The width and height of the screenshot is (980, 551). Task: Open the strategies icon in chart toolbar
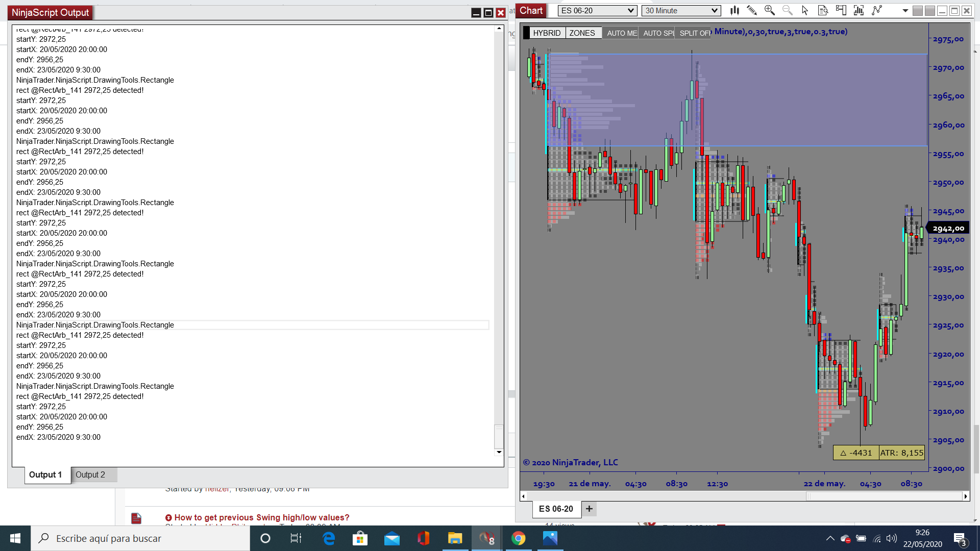click(877, 10)
